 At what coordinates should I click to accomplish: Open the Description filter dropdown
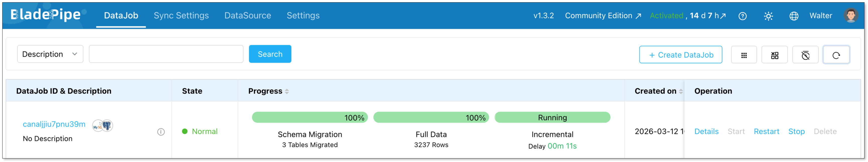point(50,54)
